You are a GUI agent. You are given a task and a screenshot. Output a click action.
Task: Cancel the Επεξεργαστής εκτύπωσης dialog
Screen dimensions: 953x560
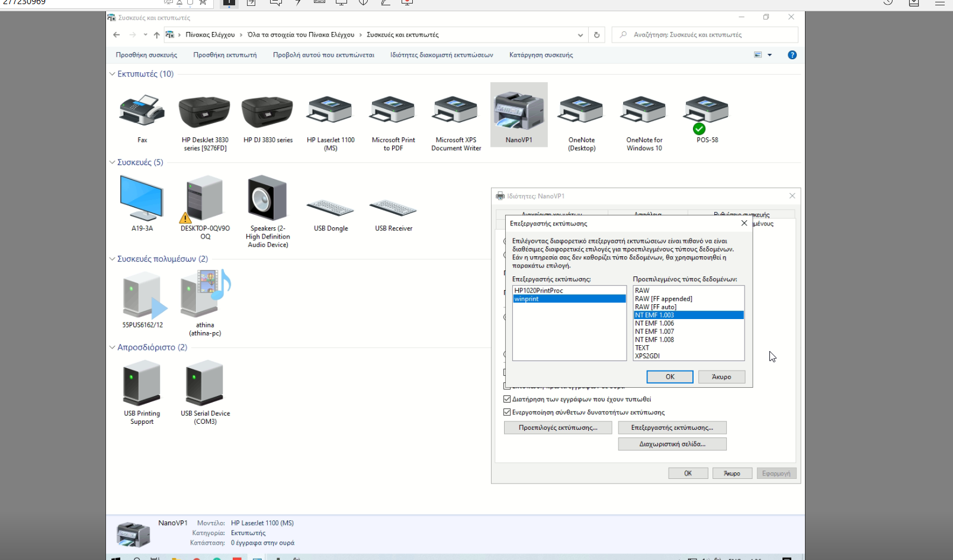coord(721,376)
